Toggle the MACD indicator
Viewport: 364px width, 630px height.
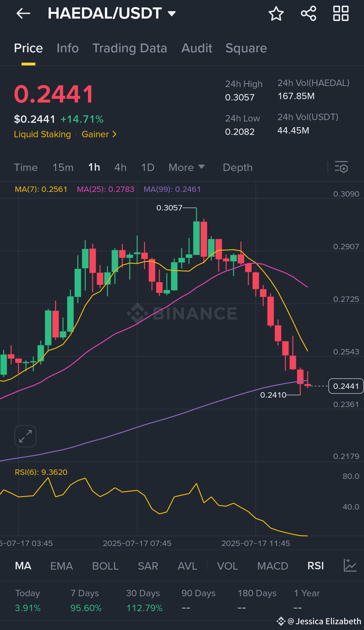point(273,566)
